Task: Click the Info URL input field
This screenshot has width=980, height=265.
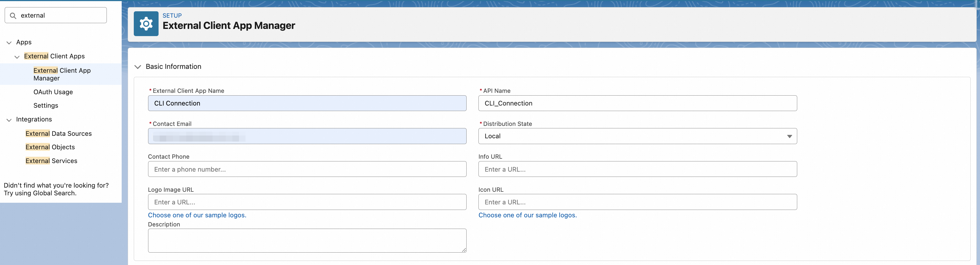Action: pos(637,169)
